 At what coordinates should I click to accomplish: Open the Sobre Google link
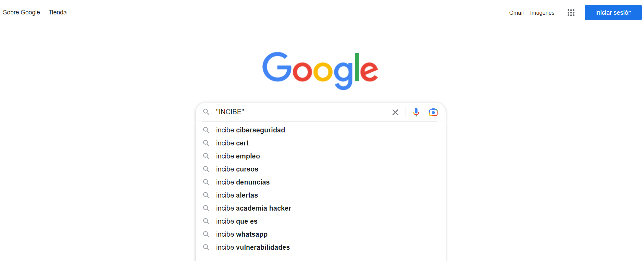[x=22, y=12]
